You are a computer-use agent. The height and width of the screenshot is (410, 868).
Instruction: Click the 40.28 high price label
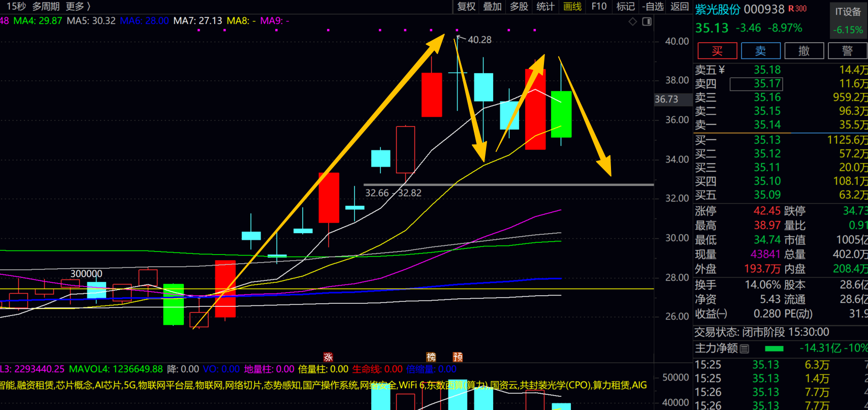(479, 40)
